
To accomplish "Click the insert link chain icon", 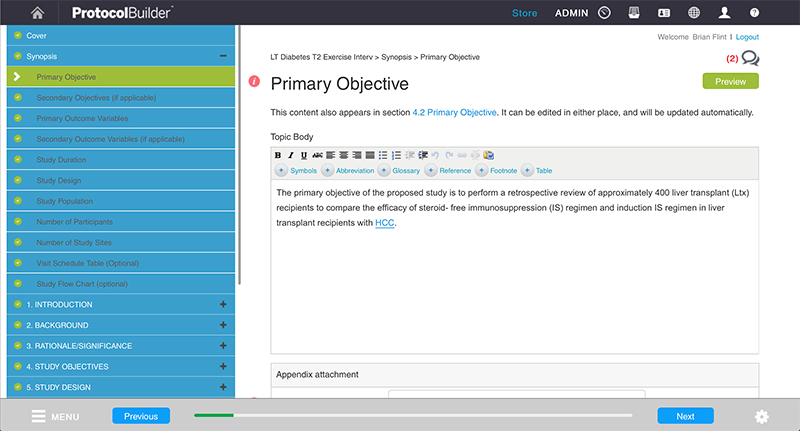I will (x=462, y=155).
